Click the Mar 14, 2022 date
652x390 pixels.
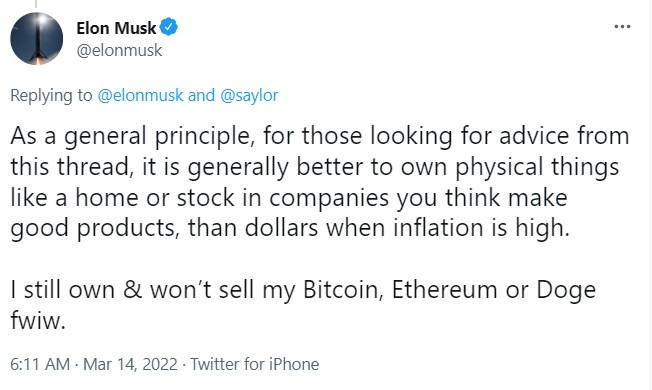130,364
